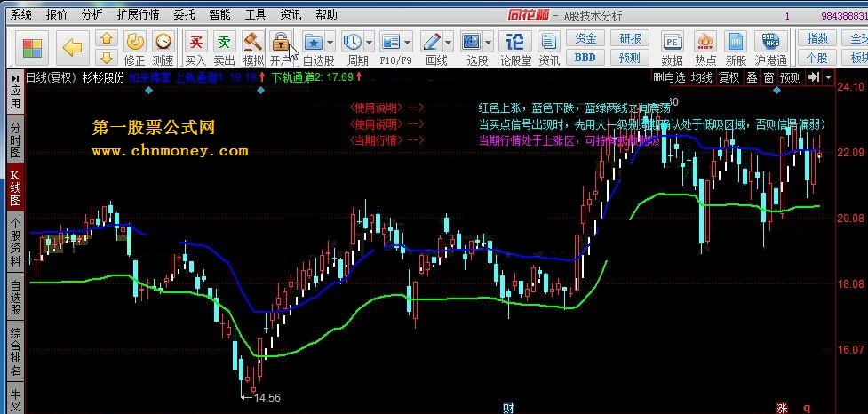Toggle 复权 adjustment in chart header
The image size is (868, 414).
pos(729,77)
